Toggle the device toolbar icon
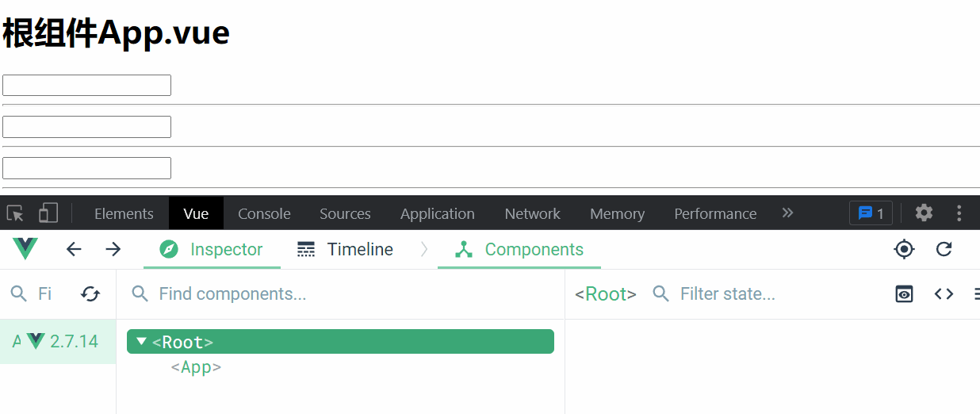The image size is (980, 414). coord(48,213)
